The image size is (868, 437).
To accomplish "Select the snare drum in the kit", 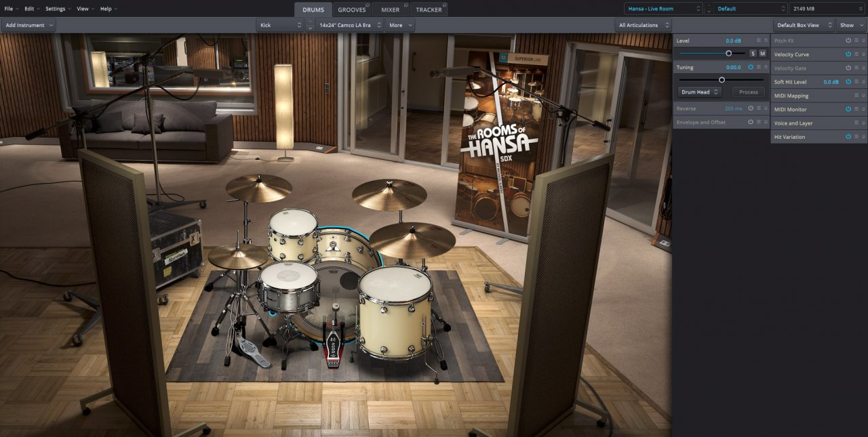I will pyautogui.click(x=288, y=286).
